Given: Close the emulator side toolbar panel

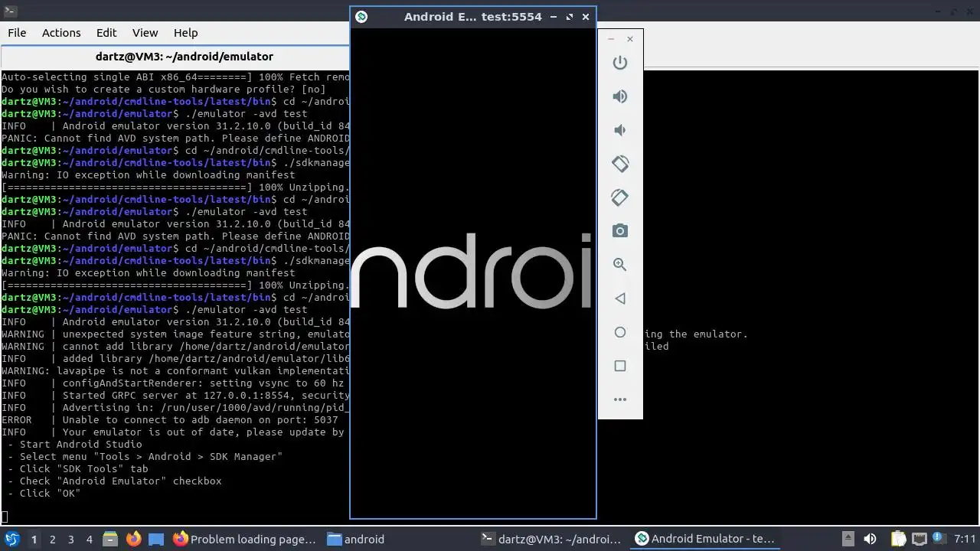Looking at the screenshot, I should (x=630, y=39).
